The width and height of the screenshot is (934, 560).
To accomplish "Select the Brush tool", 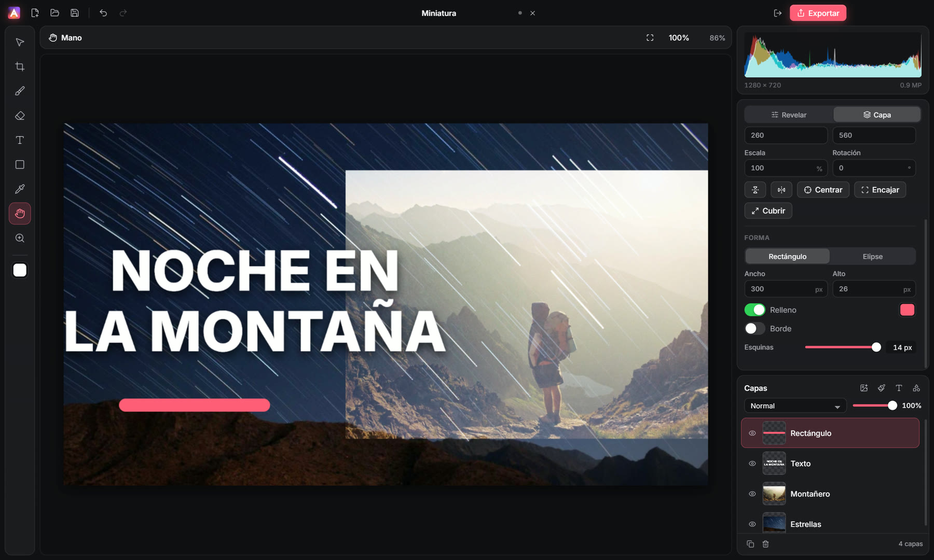I will click(20, 91).
